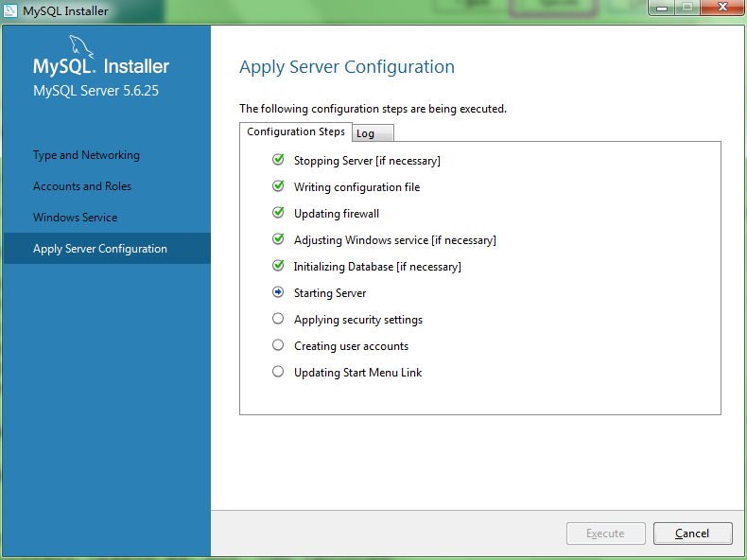The width and height of the screenshot is (747, 560).
Task: Click the check icon next to Updating firewall
Action: point(278,212)
